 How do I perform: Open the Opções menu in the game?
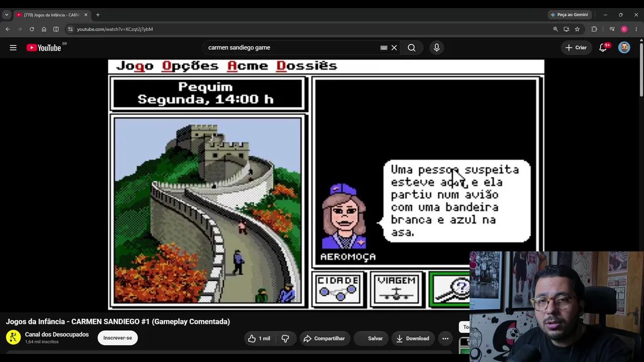pyautogui.click(x=190, y=66)
